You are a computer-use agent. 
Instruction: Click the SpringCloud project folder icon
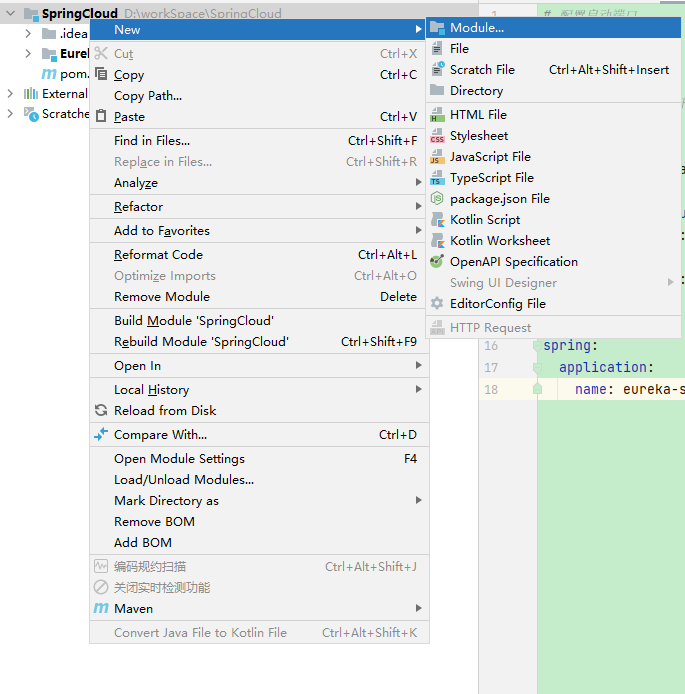tap(31, 14)
